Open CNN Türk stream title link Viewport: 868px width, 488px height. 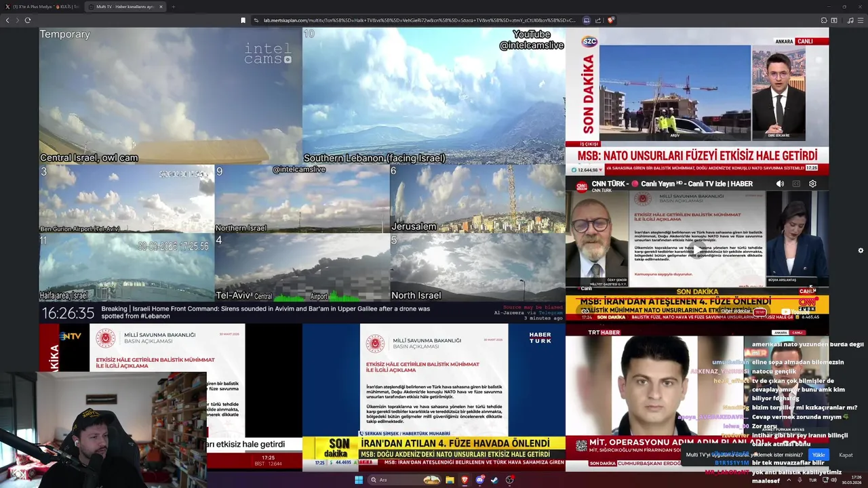tap(672, 184)
